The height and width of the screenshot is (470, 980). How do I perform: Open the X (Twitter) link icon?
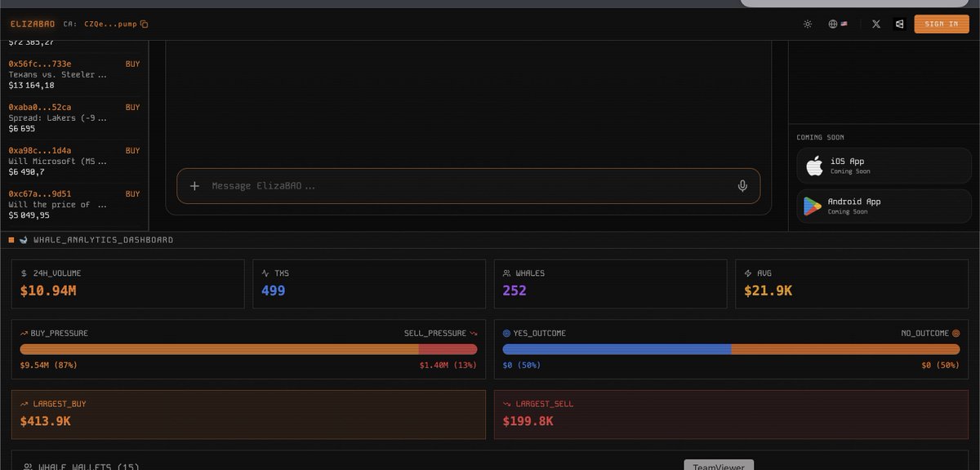point(876,24)
